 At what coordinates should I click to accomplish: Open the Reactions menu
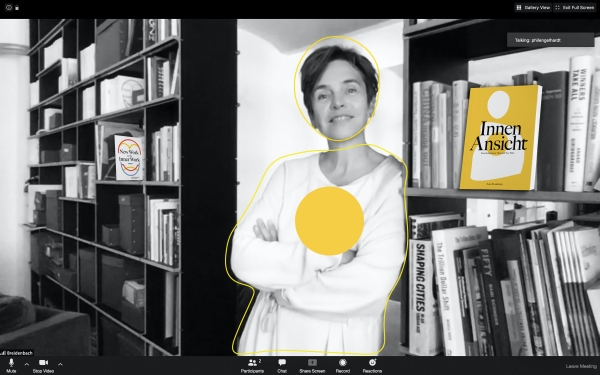(372, 365)
